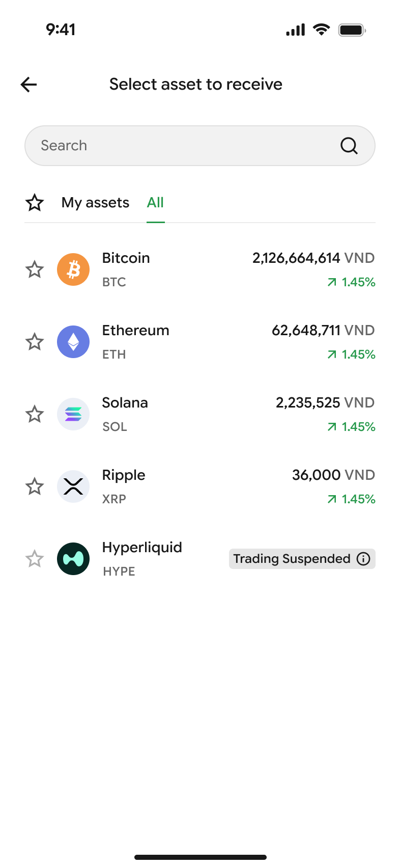Toggle favorite star for Bitcoin
Screen dimensions: 400x868
[35, 269]
